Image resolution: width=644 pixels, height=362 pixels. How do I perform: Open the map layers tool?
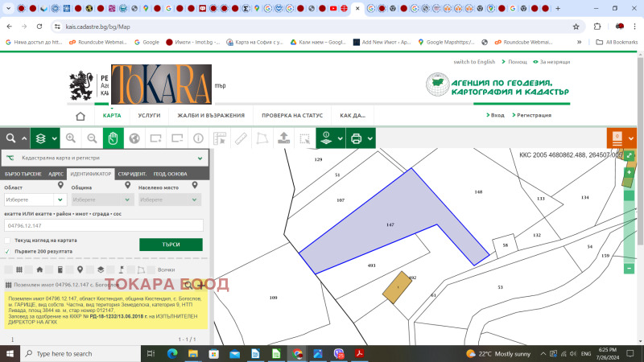point(40,138)
